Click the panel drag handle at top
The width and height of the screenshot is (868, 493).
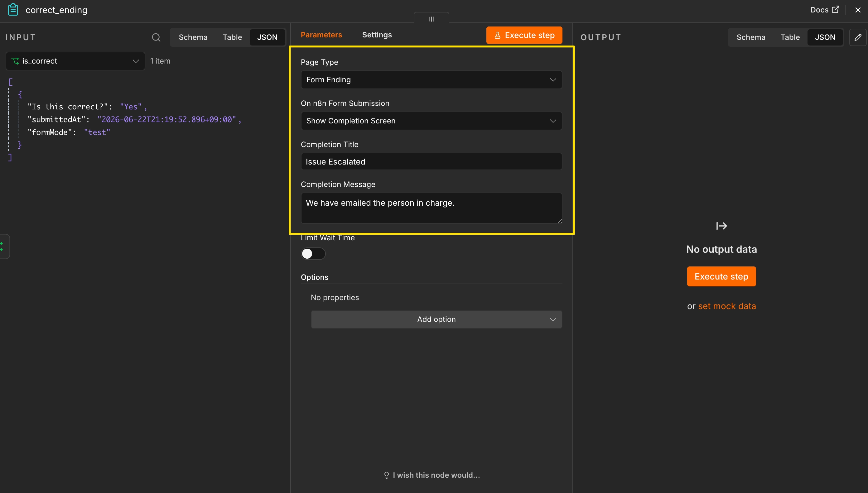click(431, 19)
